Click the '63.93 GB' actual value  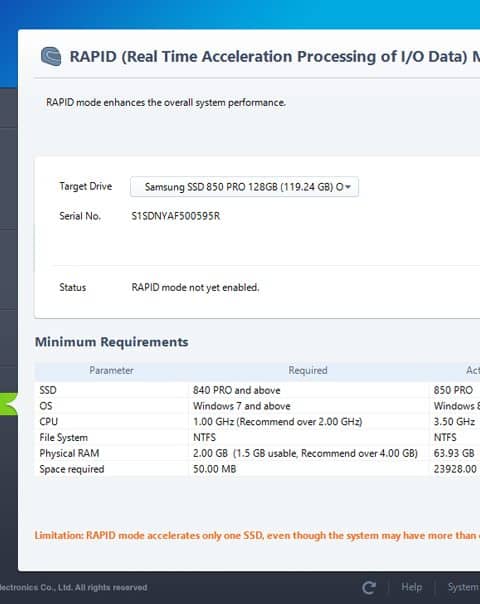point(454,453)
